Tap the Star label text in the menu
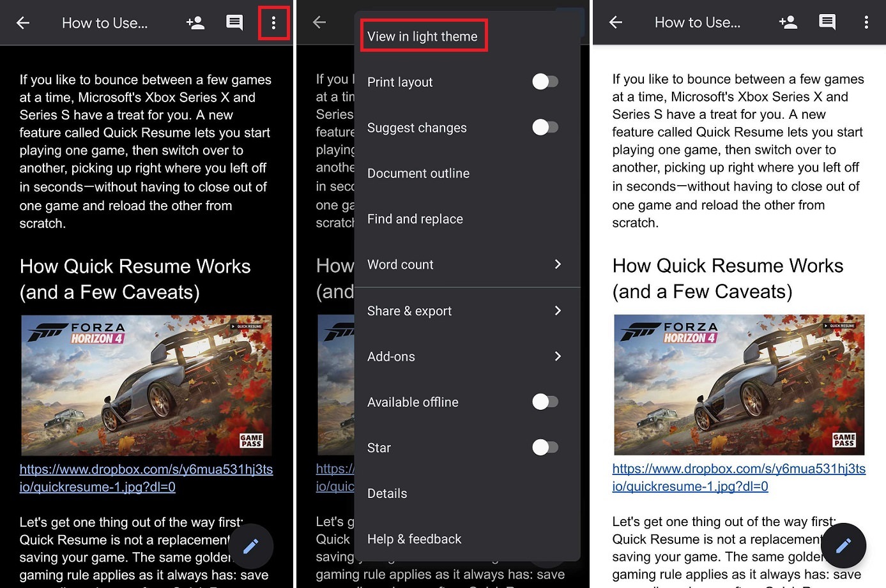 [x=379, y=448]
